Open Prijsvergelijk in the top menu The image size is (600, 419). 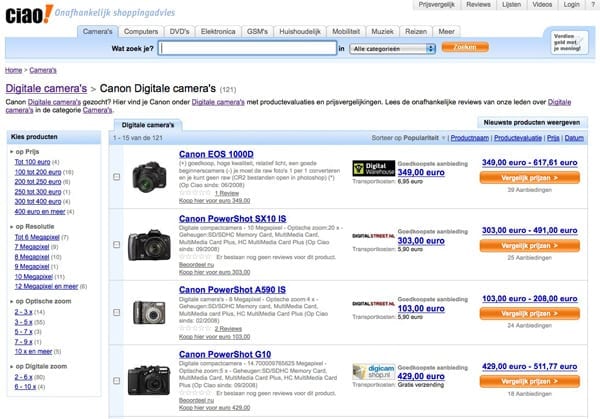tap(437, 5)
